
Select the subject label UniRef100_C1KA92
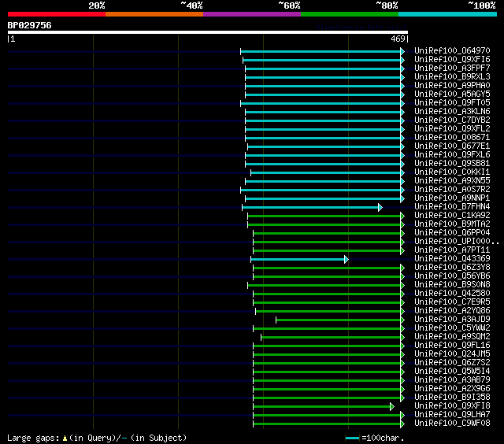tap(452, 216)
